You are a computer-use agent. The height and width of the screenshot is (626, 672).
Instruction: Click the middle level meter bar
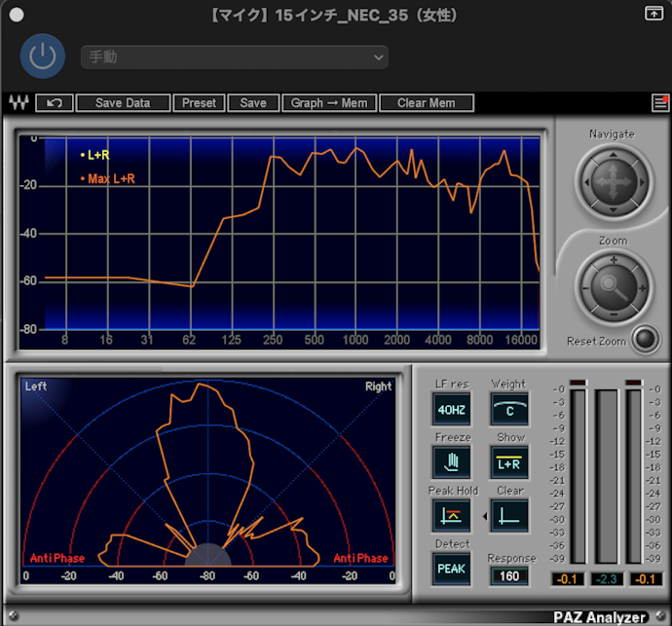coord(607,476)
